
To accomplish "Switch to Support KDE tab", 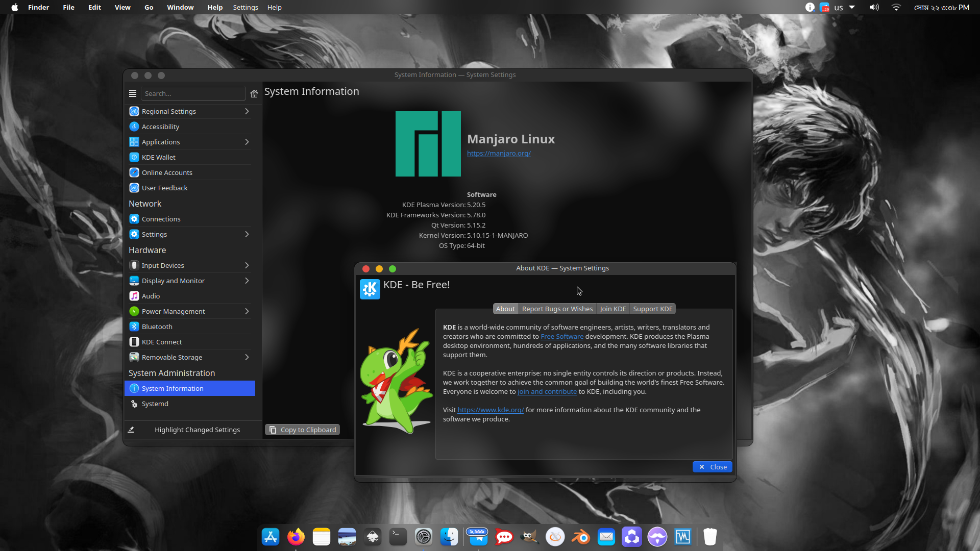I will [652, 309].
